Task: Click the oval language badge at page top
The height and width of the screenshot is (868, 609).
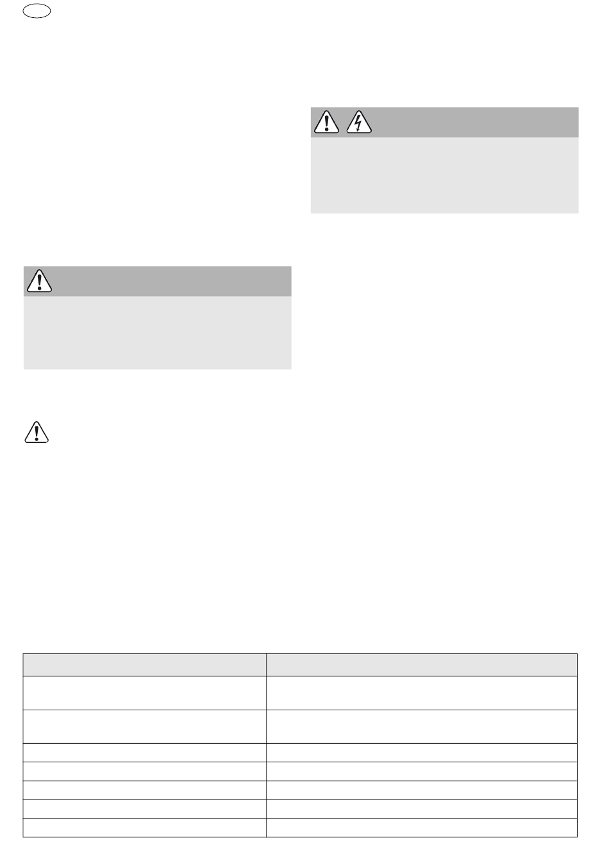Action: (x=37, y=10)
